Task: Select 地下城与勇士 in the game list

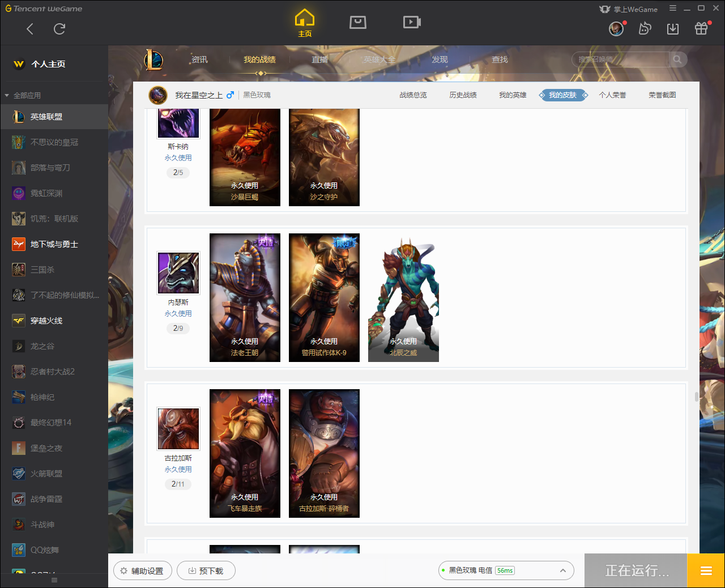Action: 54,244
